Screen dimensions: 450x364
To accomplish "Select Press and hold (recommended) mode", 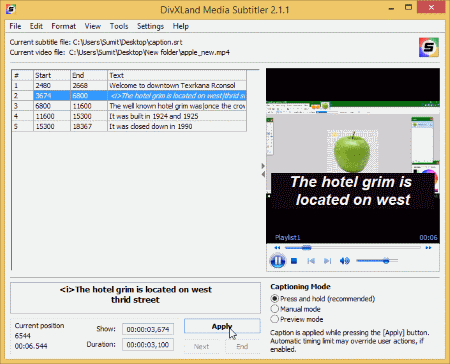I will [x=323, y=299].
